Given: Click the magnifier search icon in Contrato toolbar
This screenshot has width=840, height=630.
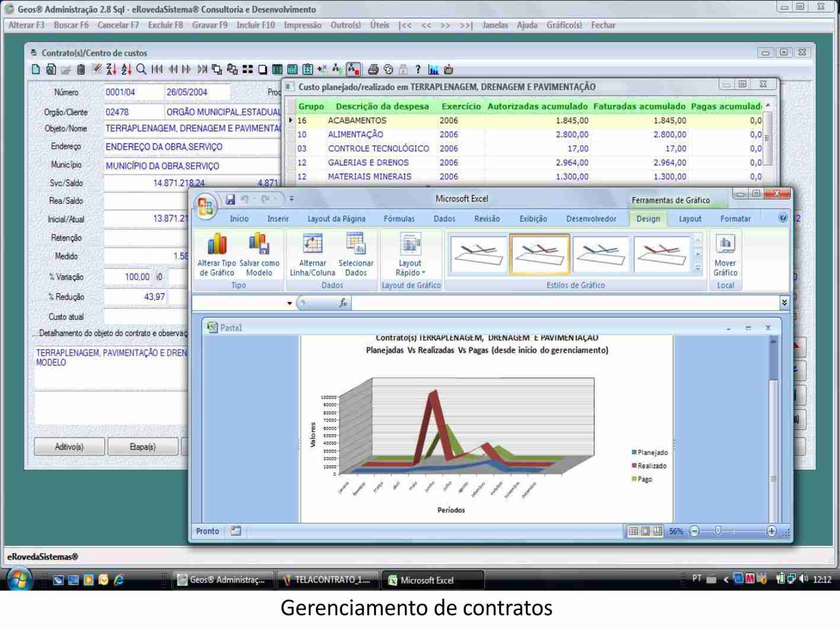Looking at the screenshot, I should click(x=141, y=69).
